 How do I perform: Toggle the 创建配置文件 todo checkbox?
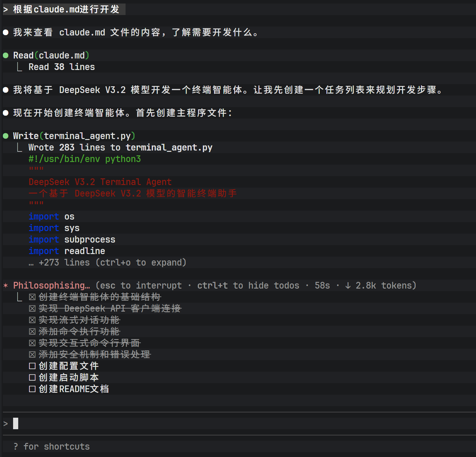(x=32, y=366)
